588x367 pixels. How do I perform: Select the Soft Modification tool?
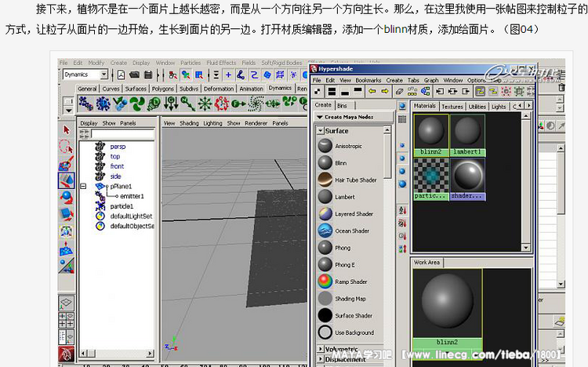point(67,249)
